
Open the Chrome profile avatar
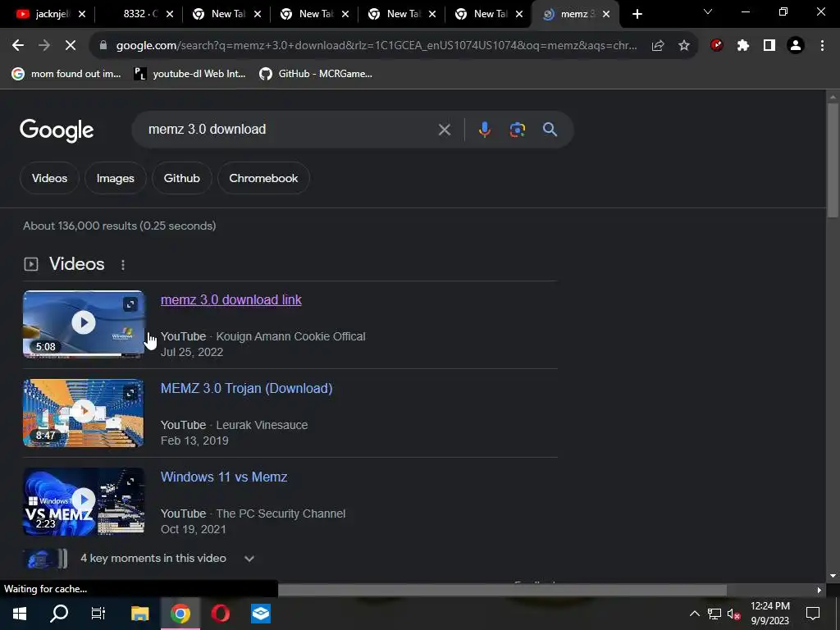point(796,46)
